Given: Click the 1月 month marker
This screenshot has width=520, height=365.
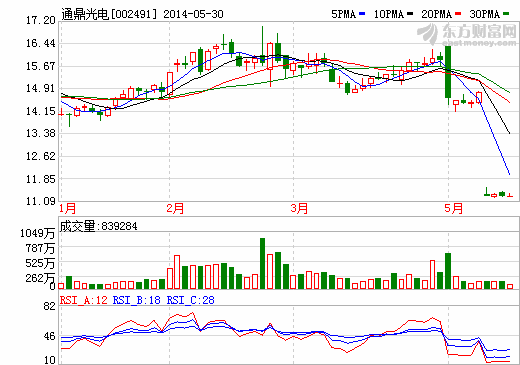Looking at the screenshot, I should (x=68, y=208).
